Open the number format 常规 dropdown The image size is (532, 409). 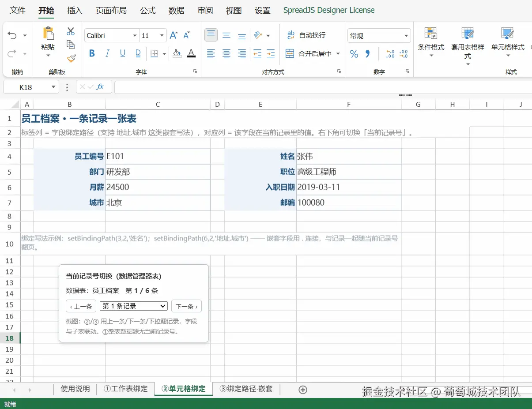tap(406, 36)
